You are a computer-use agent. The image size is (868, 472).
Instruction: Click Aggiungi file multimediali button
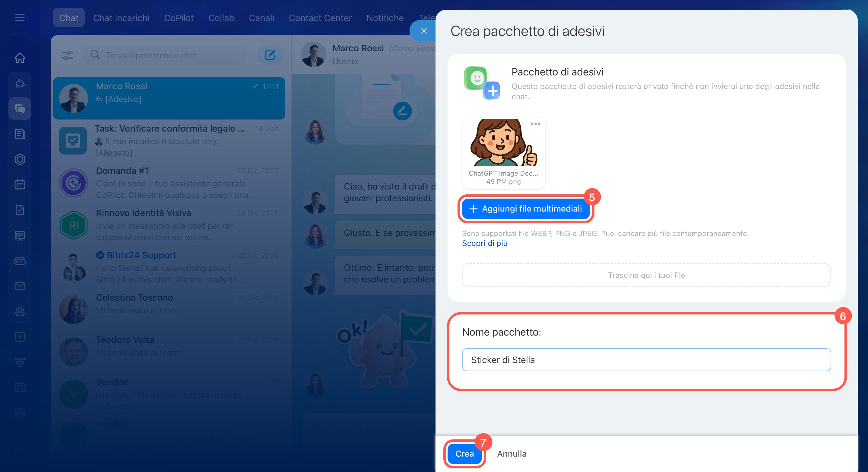525,209
